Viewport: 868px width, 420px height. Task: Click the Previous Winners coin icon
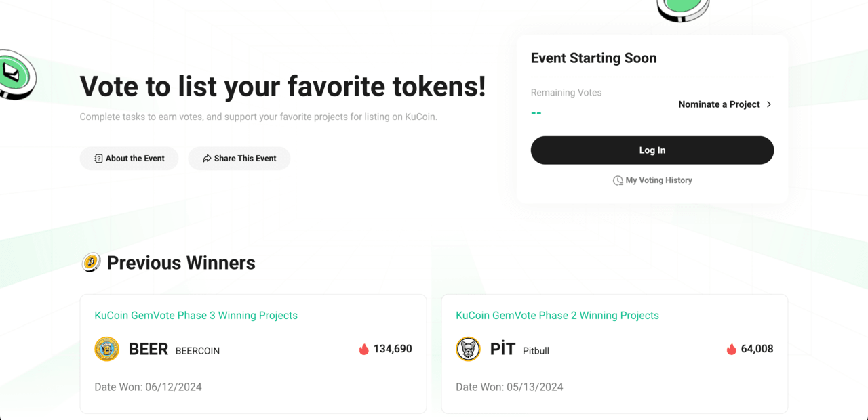91,262
